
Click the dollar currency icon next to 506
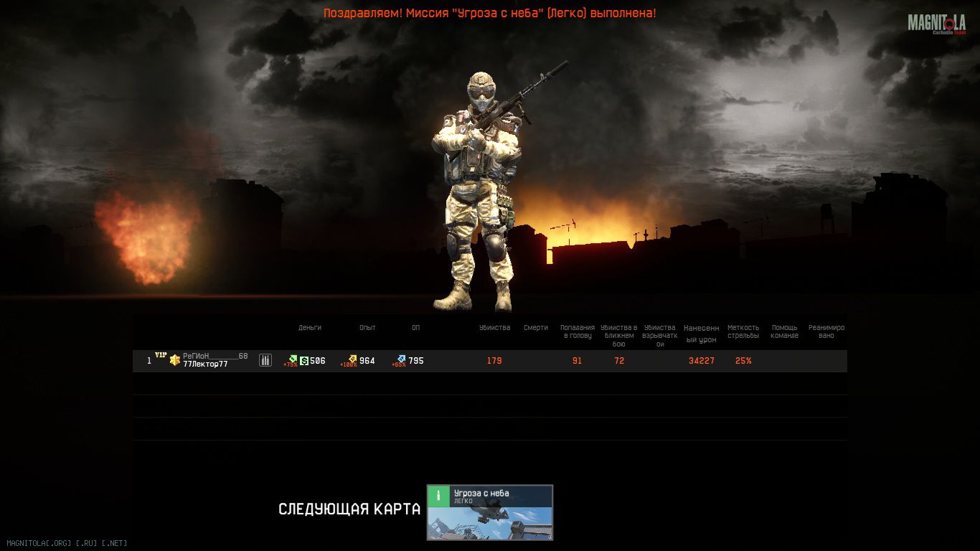click(304, 361)
